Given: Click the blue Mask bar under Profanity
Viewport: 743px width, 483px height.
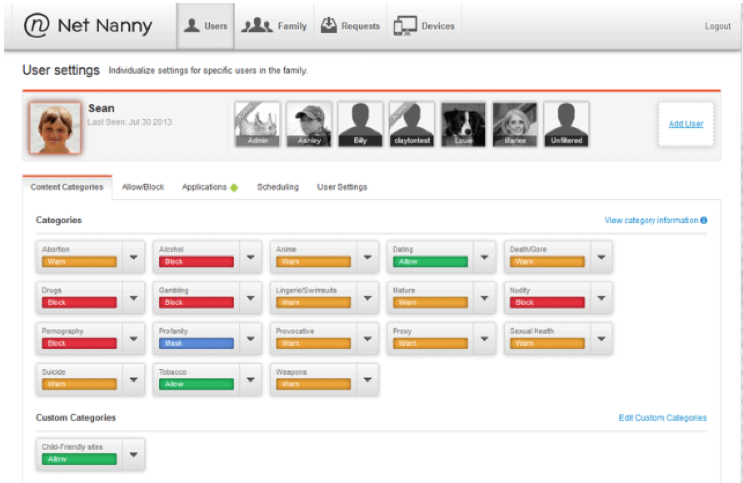Looking at the screenshot, I should point(196,343).
